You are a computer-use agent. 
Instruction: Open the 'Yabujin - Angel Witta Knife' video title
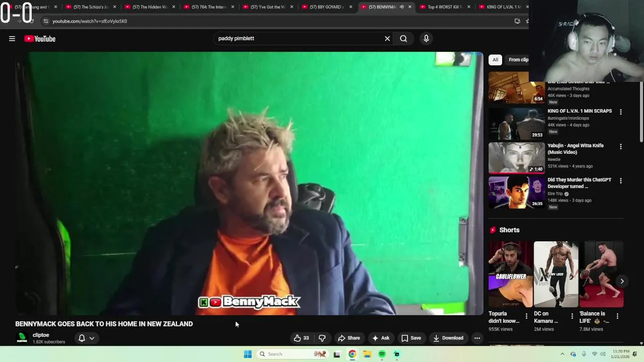click(576, 148)
